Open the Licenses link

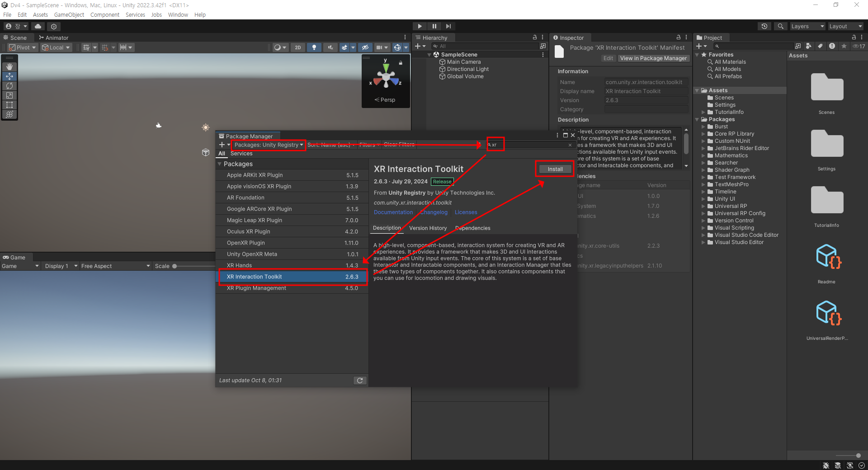tap(466, 212)
